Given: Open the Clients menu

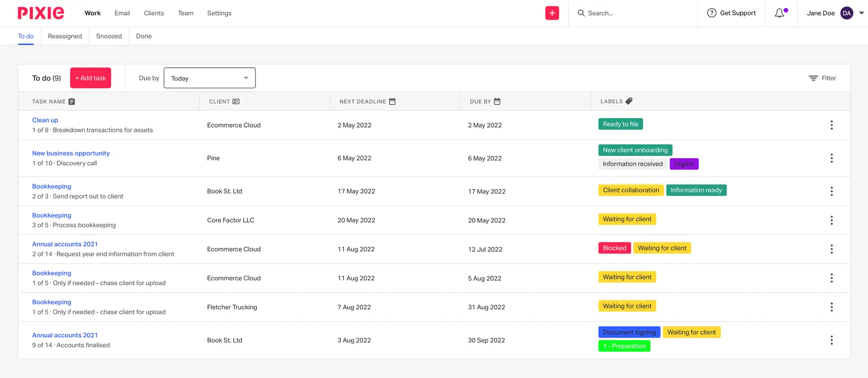Looking at the screenshot, I should [154, 13].
